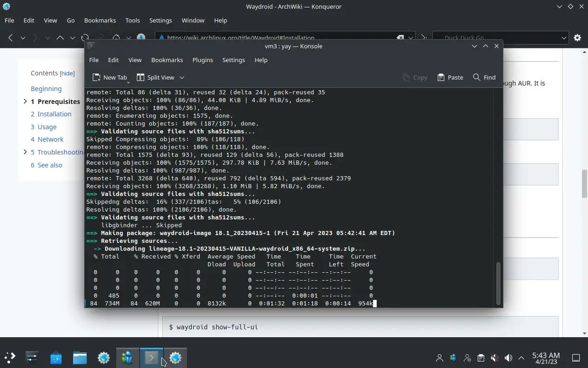Open Konsole File menu
The height and width of the screenshot is (368, 588).
(94, 60)
